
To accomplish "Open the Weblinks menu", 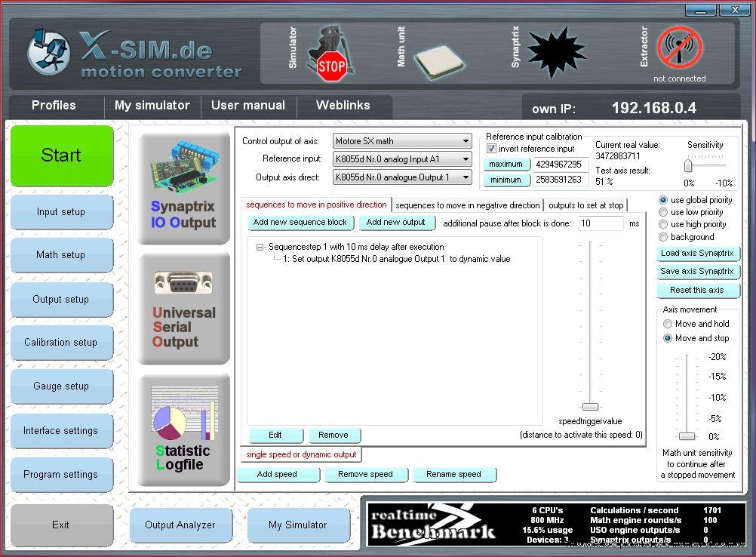I will pyautogui.click(x=343, y=105).
